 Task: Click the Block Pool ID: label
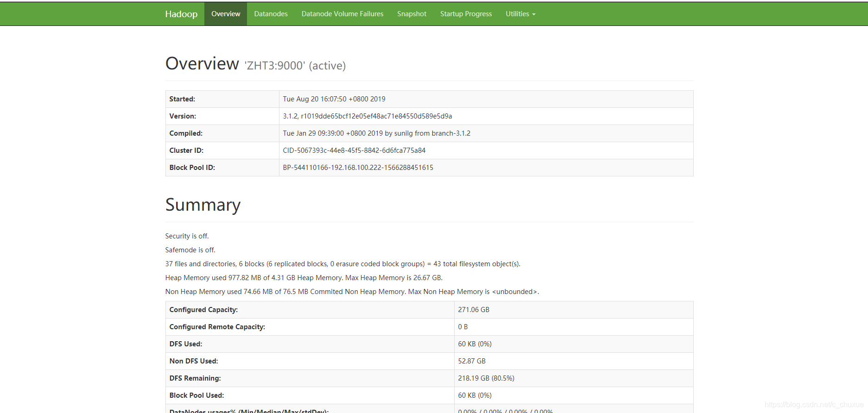coord(192,168)
